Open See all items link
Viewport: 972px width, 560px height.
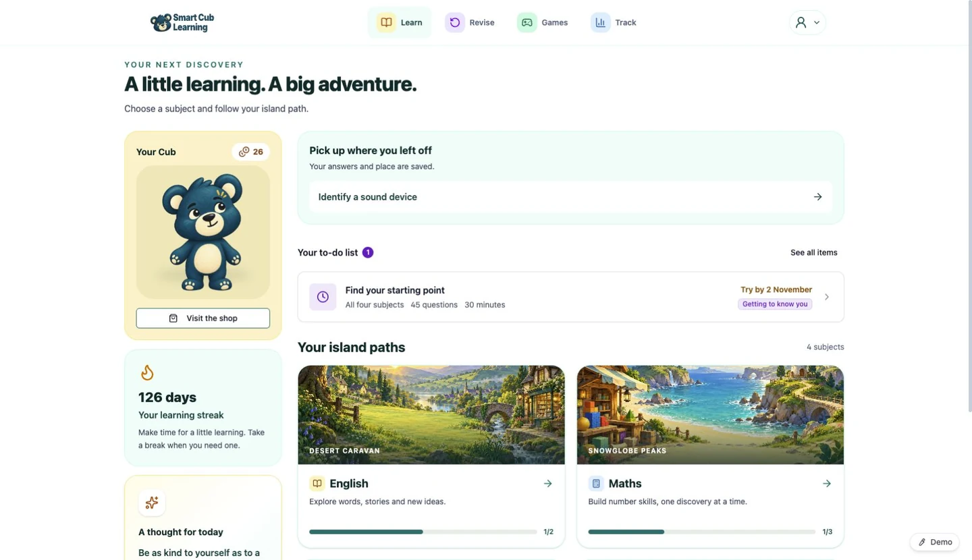click(x=814, y=252)
